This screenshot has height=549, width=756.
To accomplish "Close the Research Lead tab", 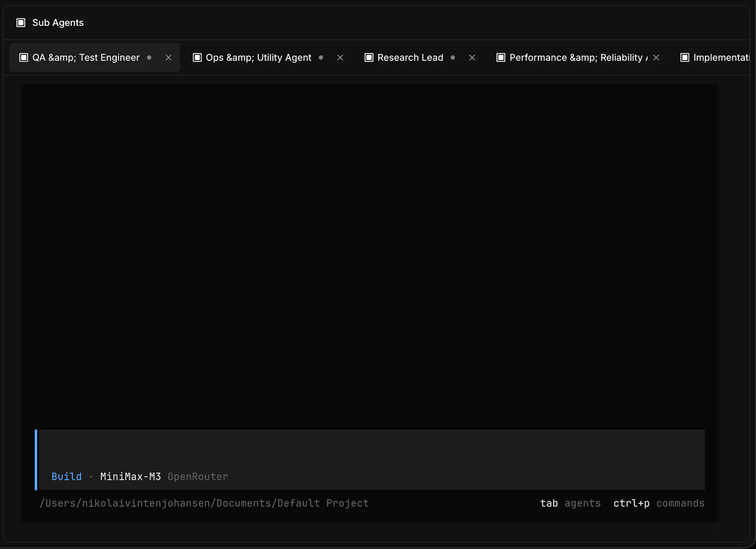I will coord(472,58).
